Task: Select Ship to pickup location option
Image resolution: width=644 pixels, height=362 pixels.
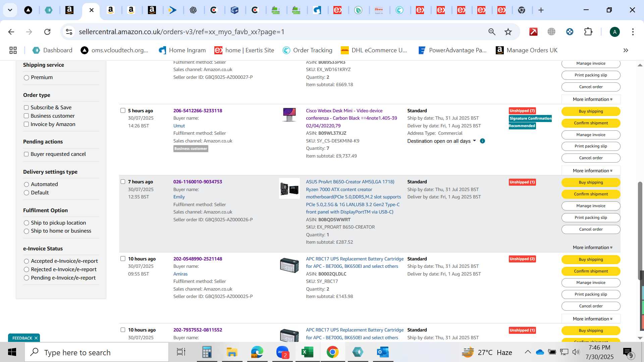Action: pyautogui.click(x=26, y=223)
